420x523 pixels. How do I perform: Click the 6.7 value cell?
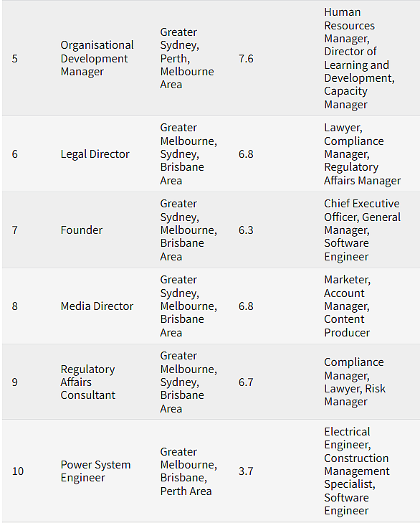tap(246, 382)
